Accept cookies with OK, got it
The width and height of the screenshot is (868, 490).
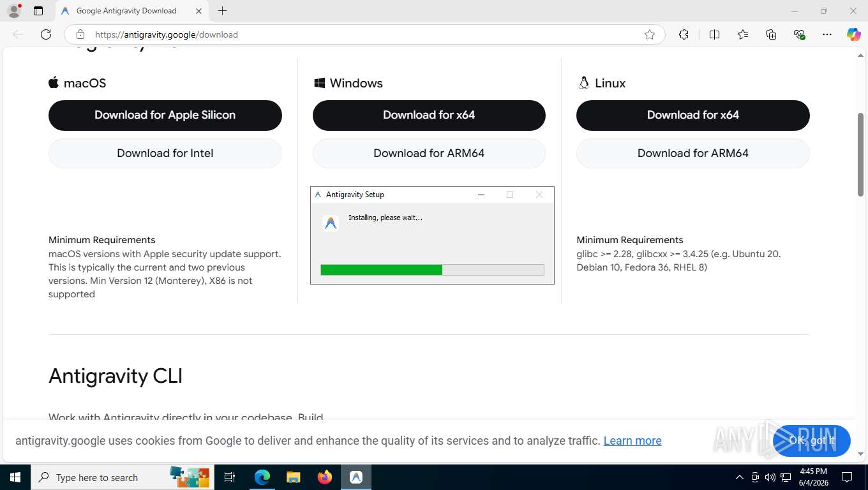(x=811, y=441)
